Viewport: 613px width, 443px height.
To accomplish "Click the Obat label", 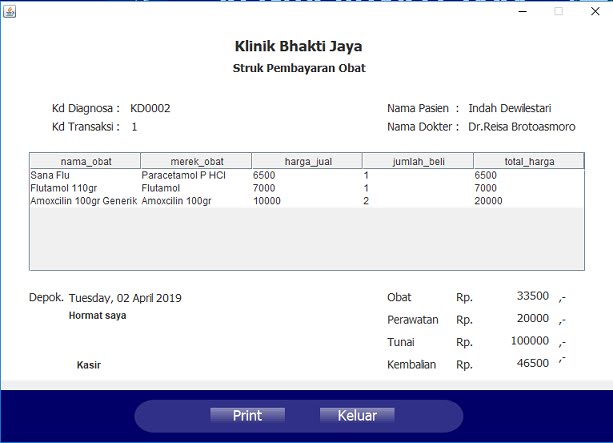I will click(x=399, y=297).
